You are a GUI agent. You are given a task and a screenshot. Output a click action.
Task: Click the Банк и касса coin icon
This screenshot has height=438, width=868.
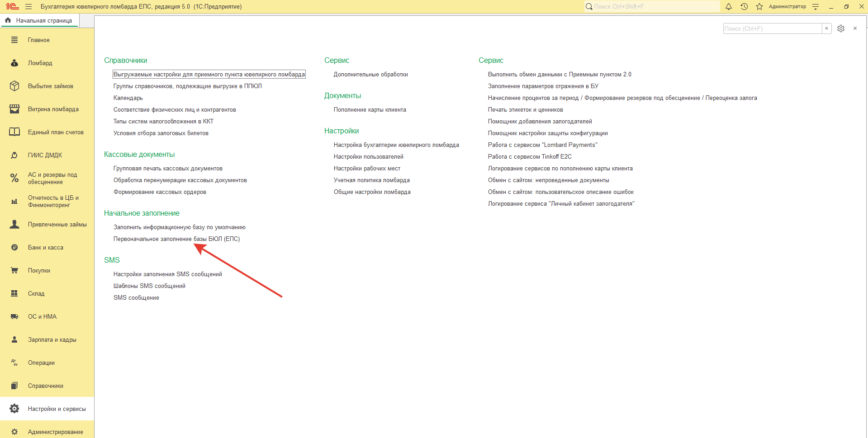pos(14,247)
